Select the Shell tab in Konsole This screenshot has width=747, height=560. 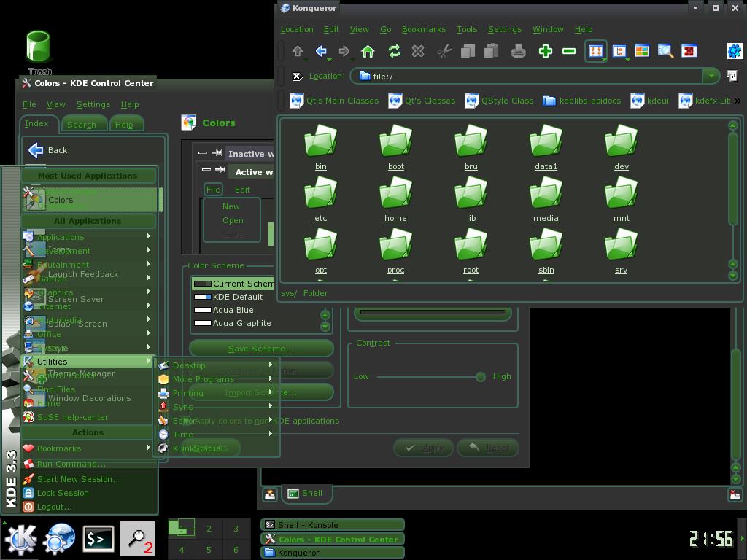tap(306, 494)
